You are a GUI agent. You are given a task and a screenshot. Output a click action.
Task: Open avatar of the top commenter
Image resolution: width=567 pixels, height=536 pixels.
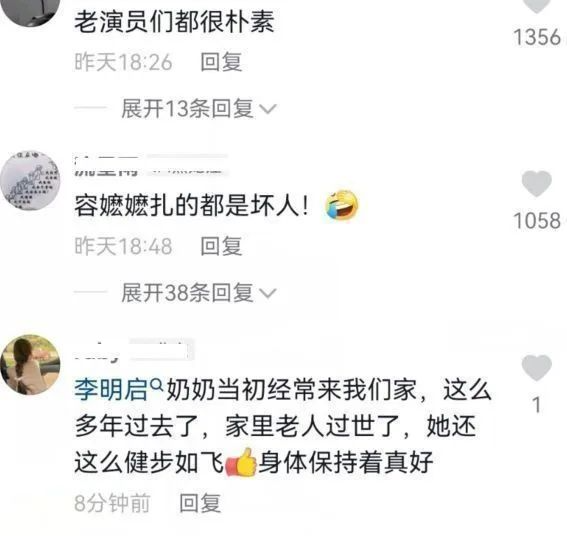(x=30, y=11)
